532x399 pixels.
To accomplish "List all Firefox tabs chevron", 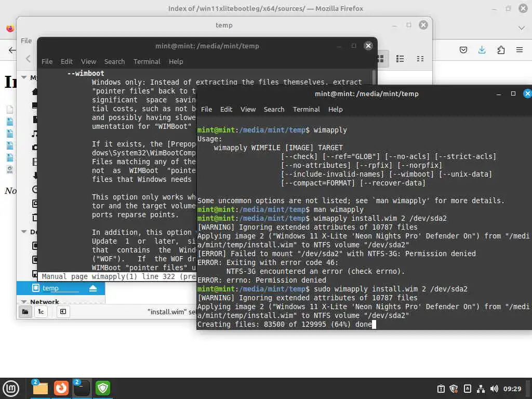I will 522,28.
